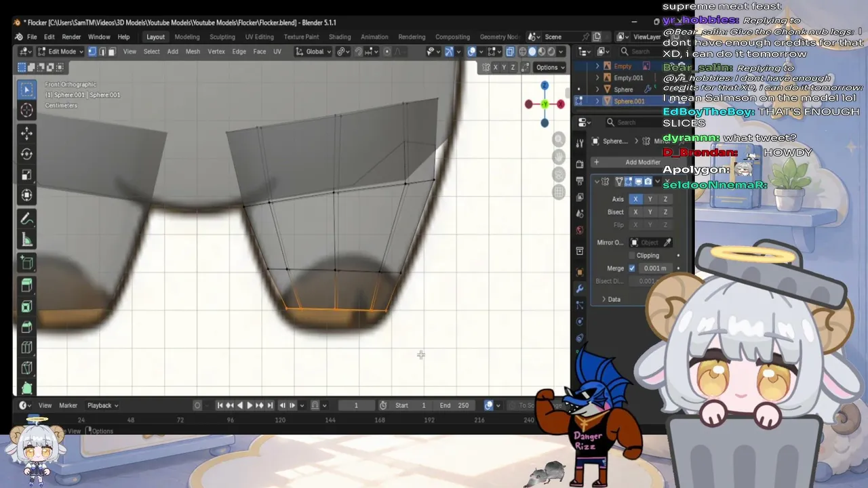Click the blue Z axis gizmo ball

click(x=545, y=85)
